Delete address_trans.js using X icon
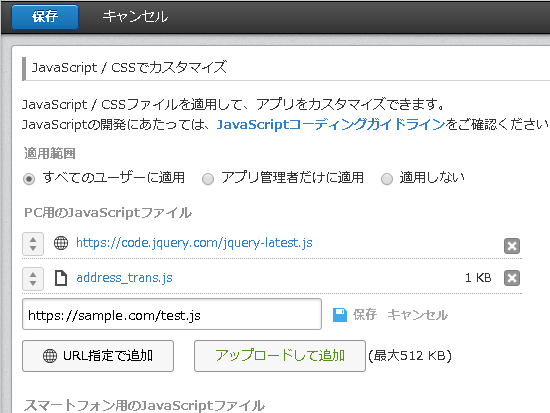 tap(512, 278)
